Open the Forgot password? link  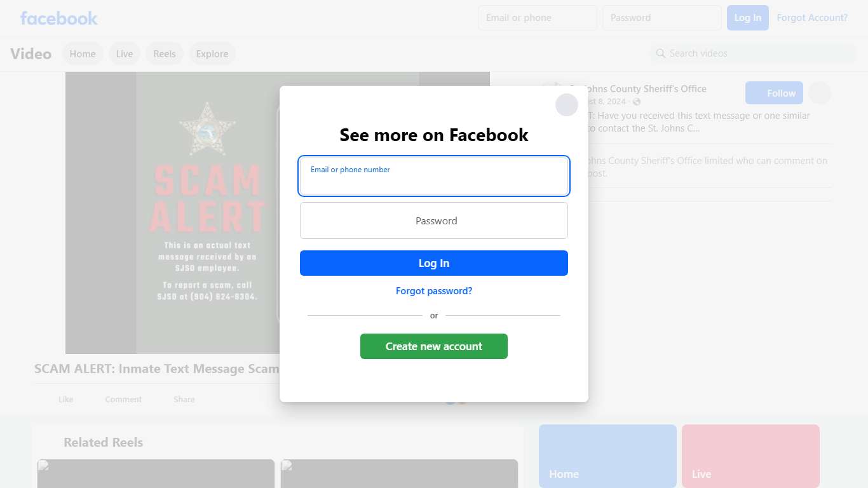434,291
